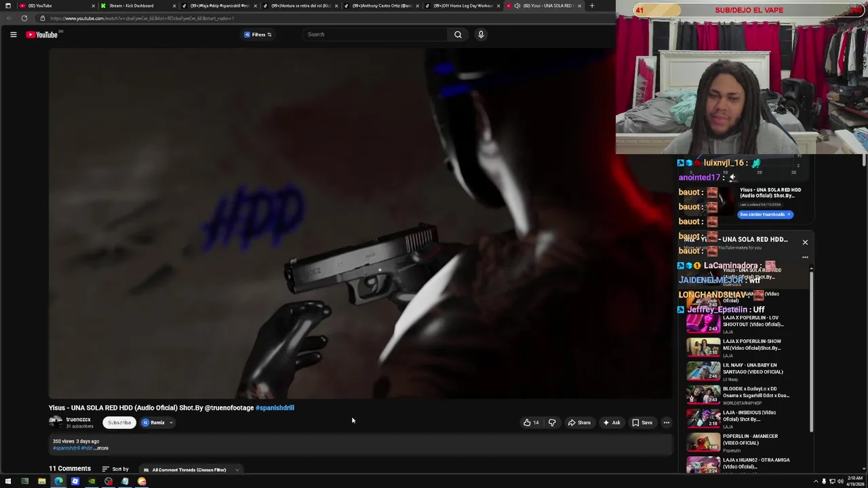Play LAJA X POPERULIN - LOV SHOOTOUT thumbnail

(x=703, y=323)
